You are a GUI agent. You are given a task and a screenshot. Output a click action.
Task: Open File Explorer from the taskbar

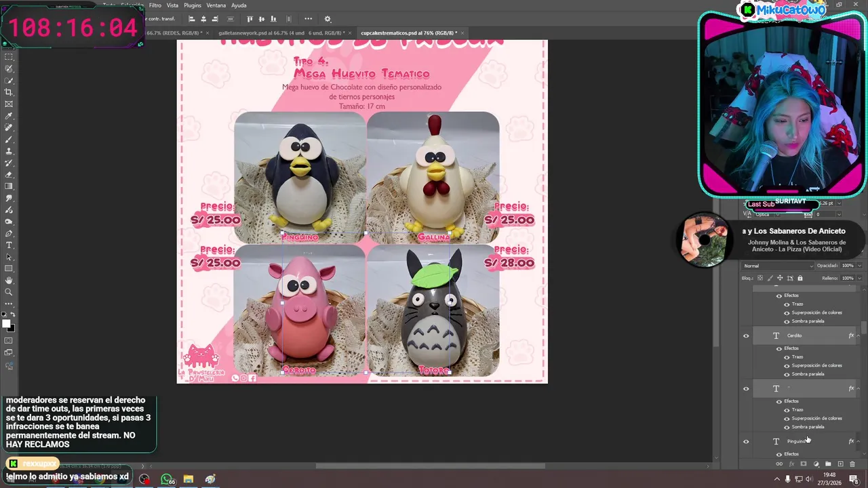pyautogui.click(x=189, y=479)
